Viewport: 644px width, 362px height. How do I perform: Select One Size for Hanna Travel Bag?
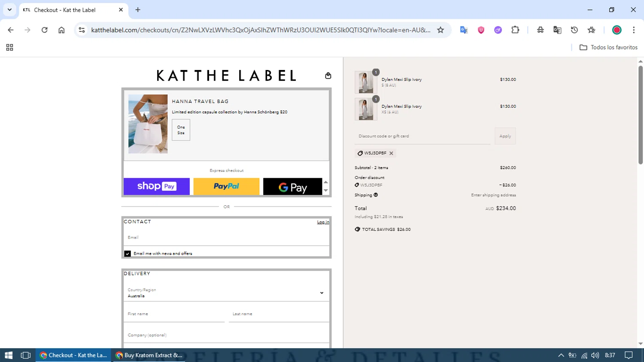click(x=181, y=130)
